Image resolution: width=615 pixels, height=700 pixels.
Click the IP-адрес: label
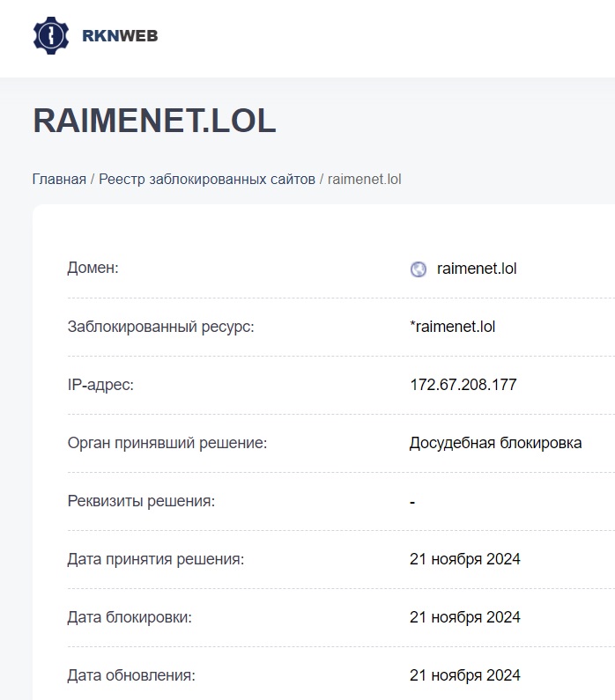tap(100, 385)
